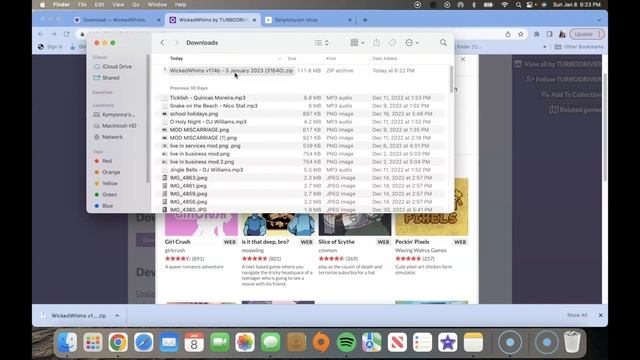
Task: Open Slice of Scythe game link
Action: point(336,242)
